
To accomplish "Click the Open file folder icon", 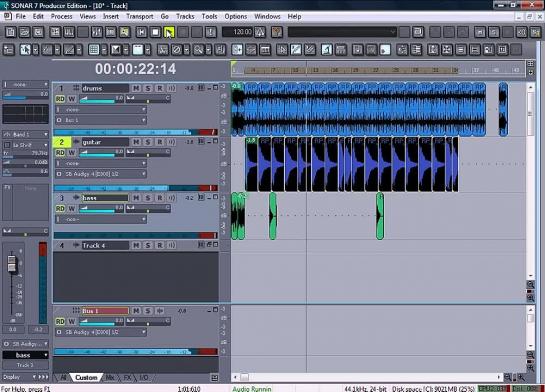I will click(x=24, y=32).
